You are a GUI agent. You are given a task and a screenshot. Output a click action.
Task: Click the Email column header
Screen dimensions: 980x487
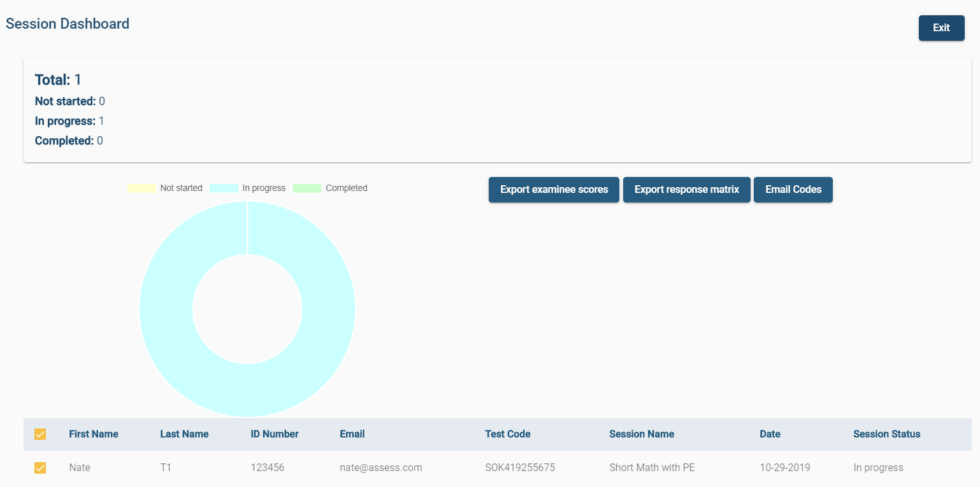[352, 434]
